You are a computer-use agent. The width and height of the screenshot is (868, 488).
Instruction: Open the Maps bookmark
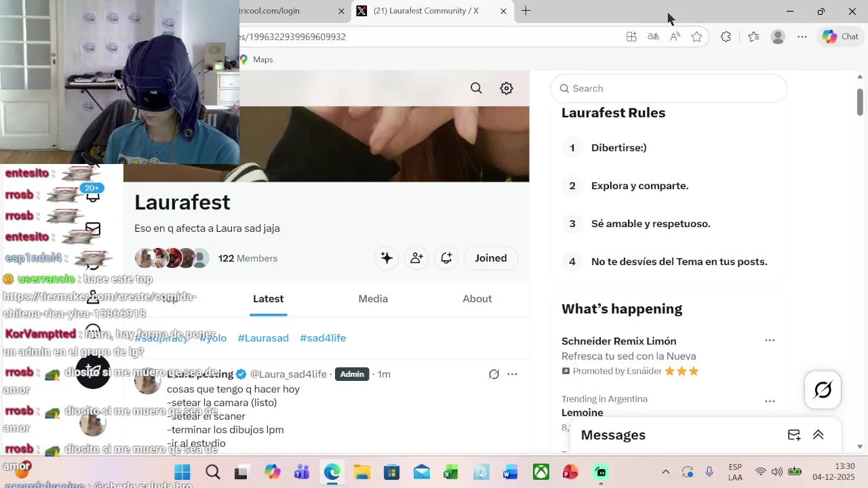click(256, 60)
